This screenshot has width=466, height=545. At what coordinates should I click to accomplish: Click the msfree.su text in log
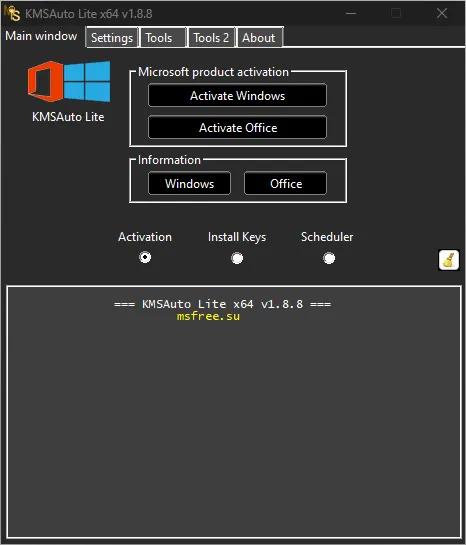(208, 316)
